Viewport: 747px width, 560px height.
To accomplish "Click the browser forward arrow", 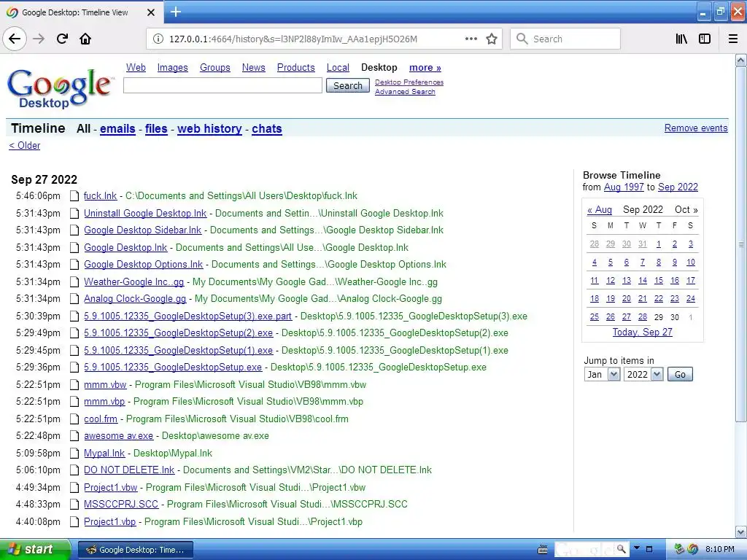I will (x=39, y=39).
